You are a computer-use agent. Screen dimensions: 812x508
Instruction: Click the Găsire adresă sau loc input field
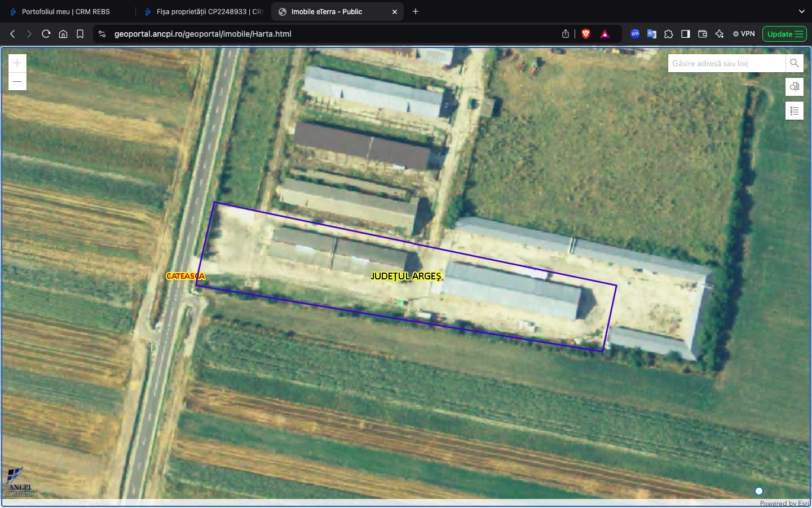pos(726,63)
